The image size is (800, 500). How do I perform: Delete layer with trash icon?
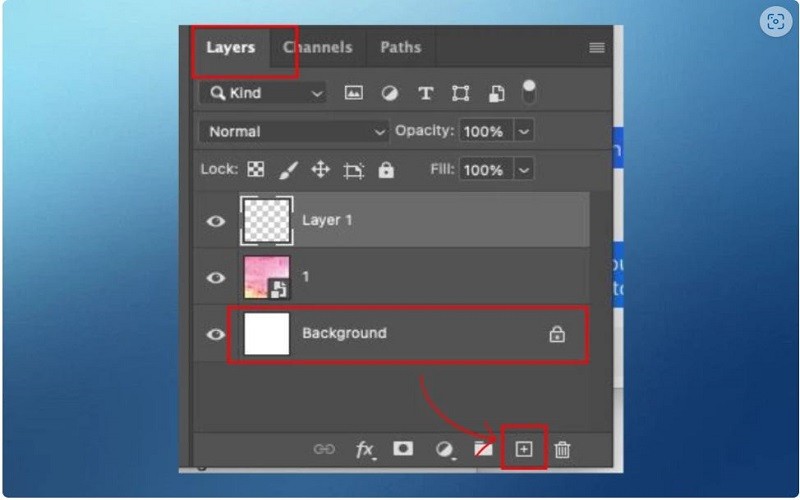(x=562, y=449)
